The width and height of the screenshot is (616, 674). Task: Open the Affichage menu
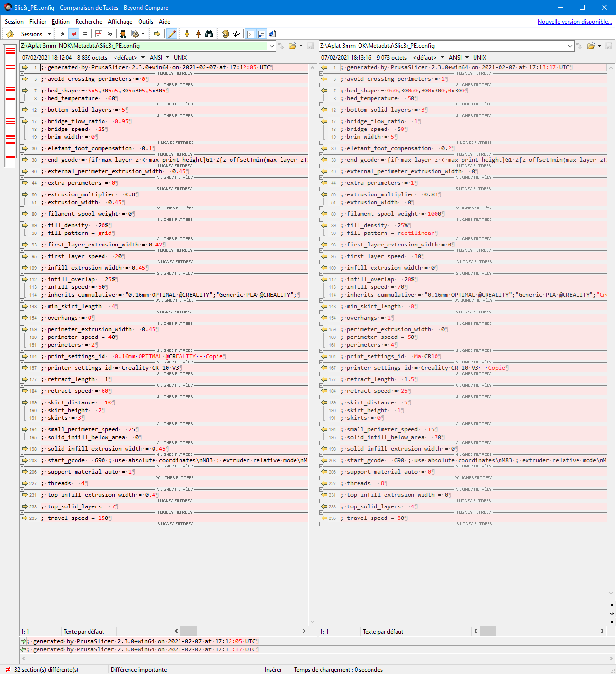click(120, 22)
